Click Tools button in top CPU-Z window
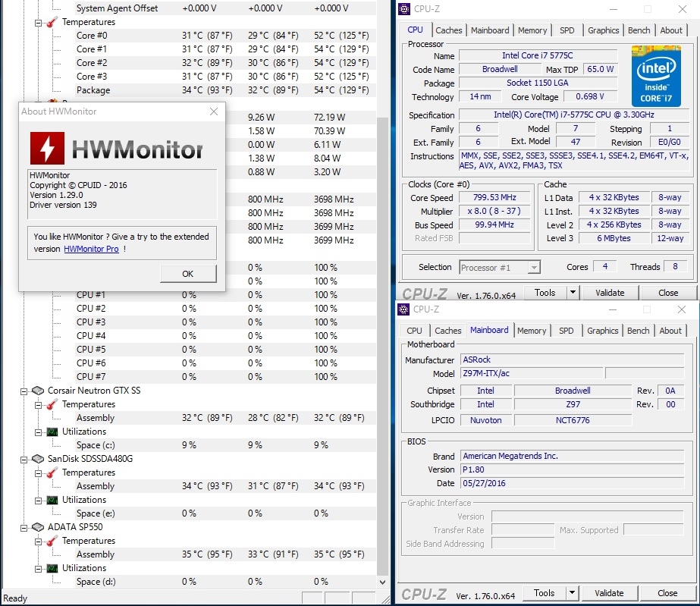The width and height of the screenshot is (700, 606). click(x=545, y=293)
